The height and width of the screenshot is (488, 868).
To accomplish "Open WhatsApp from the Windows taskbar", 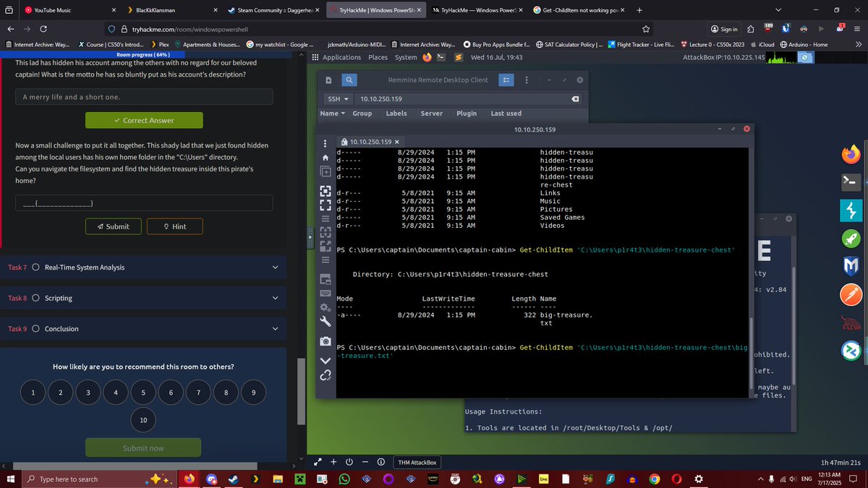I will click(344, 479).
